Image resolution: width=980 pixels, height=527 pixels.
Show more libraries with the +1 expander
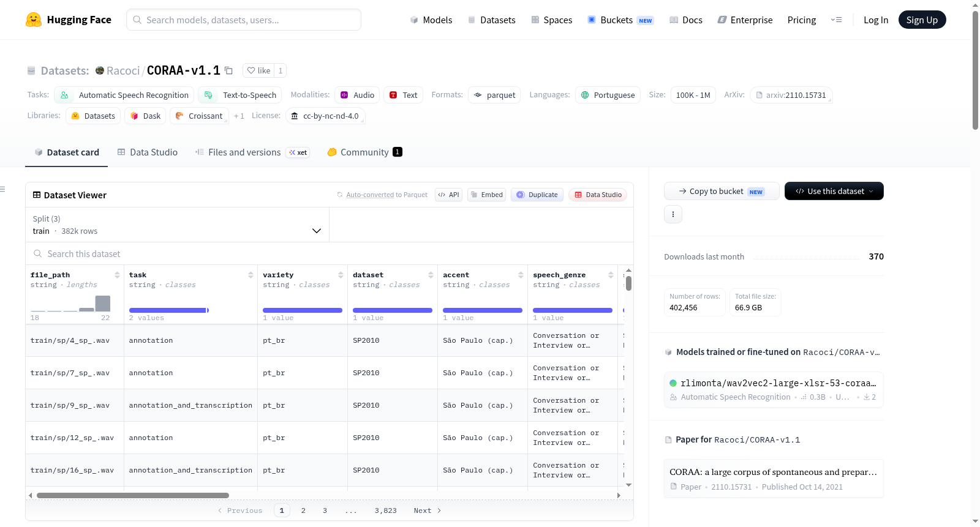(239, 116)
